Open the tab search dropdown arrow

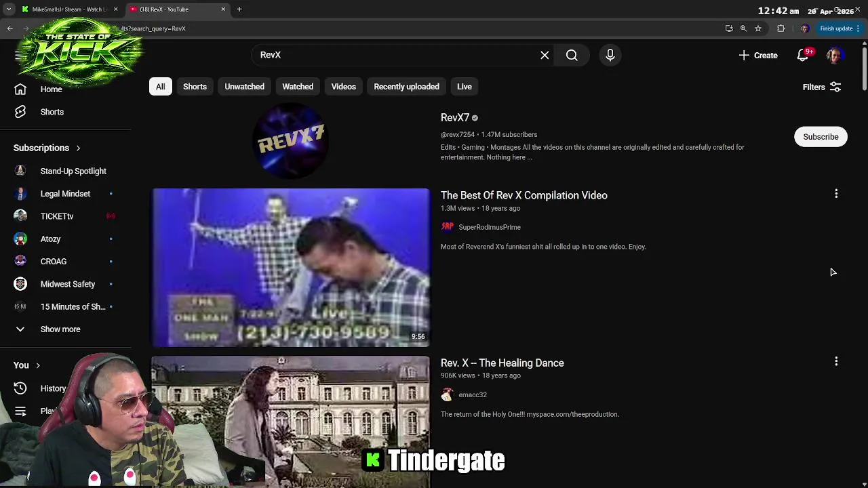click(9, 9)
